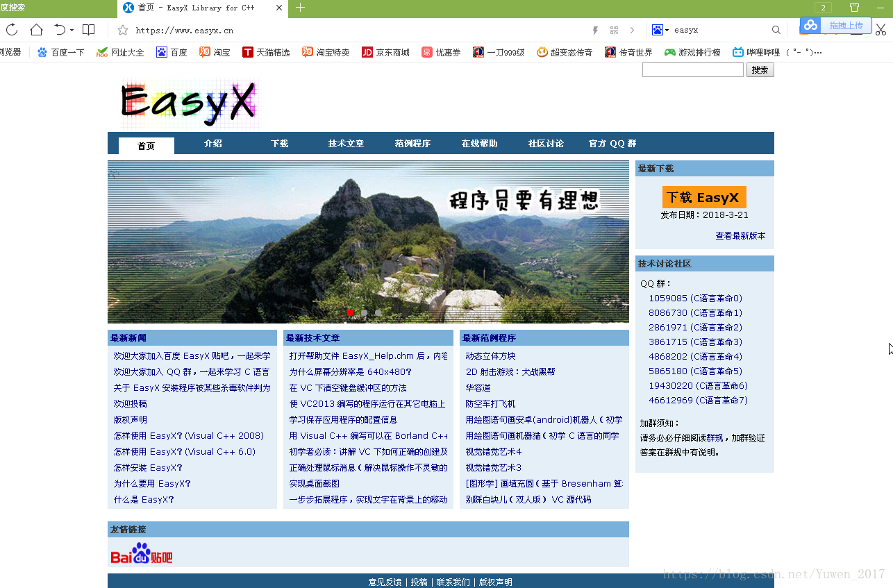
Task: Open the sample program 动态立体方块
Action: 490,356
